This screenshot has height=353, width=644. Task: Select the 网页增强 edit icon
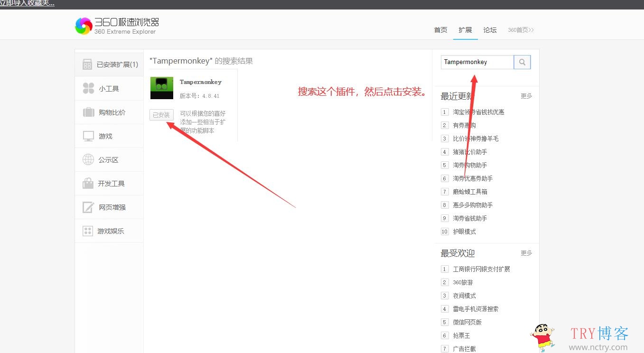88,207
